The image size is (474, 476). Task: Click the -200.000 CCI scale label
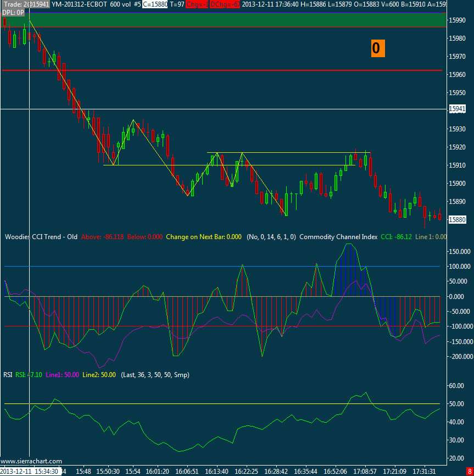pos(460,356)
